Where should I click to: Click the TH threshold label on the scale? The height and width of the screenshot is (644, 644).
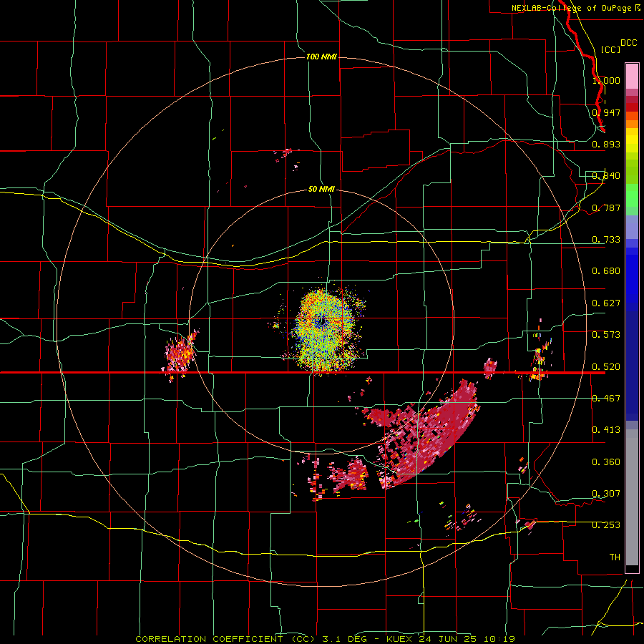coord(615,557)
